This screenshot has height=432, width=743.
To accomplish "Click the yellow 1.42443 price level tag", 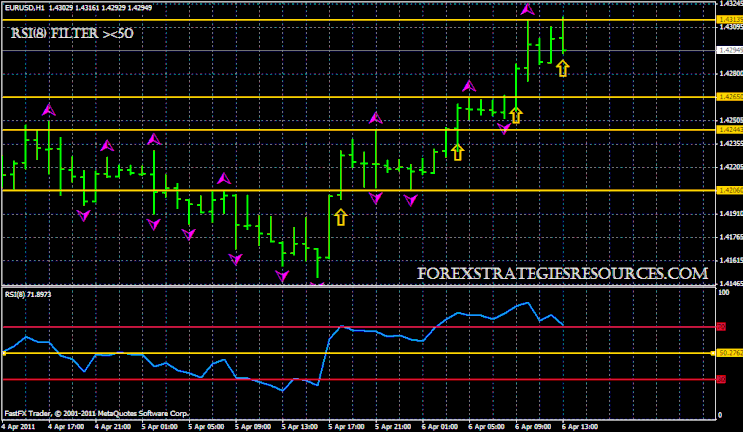I will (730, 130).
